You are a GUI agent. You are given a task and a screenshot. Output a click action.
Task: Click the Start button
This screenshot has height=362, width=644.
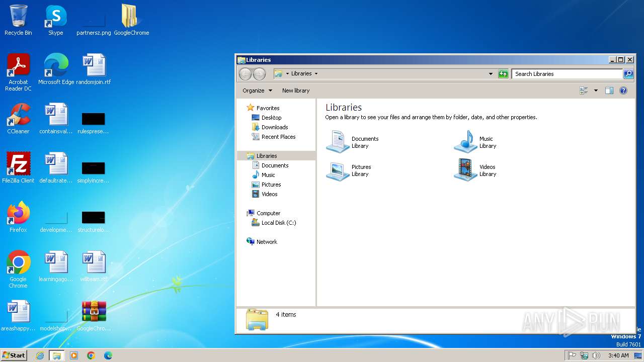coord(14,355)
